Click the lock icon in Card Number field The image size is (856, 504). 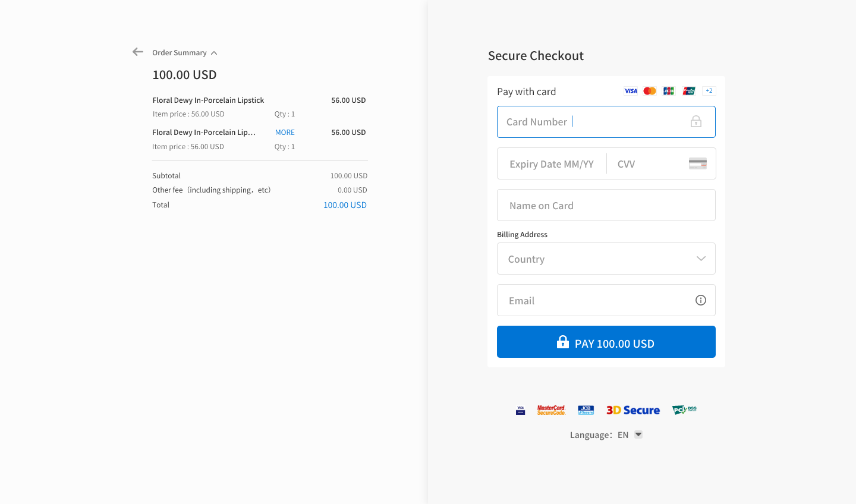(696, 121)
